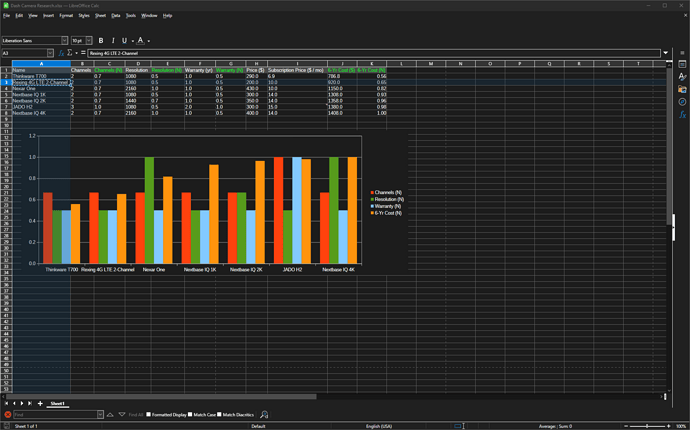Select column K header
The width and height of the screenshot is (690, 430).
[371, 64]
